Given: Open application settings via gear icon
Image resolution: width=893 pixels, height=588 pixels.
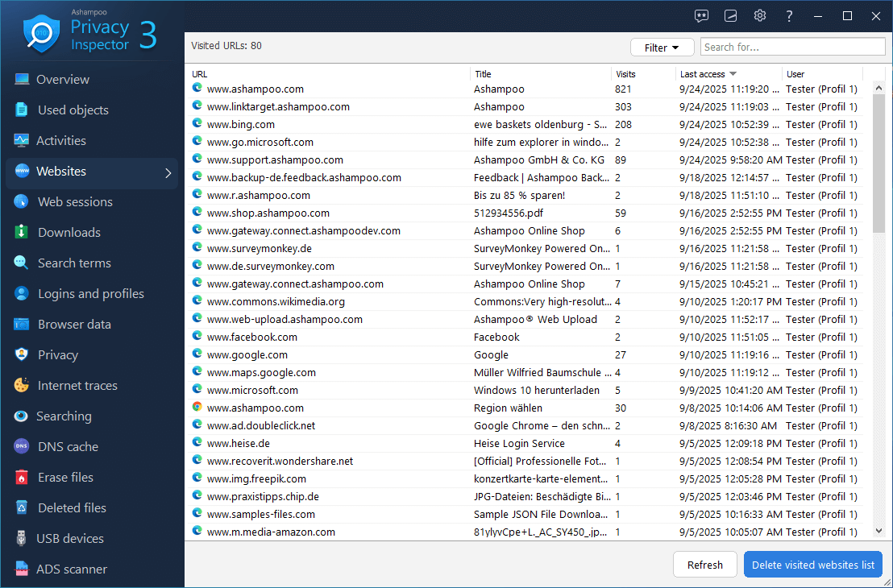Looking at the screenshot, I should tap(759, 15).
